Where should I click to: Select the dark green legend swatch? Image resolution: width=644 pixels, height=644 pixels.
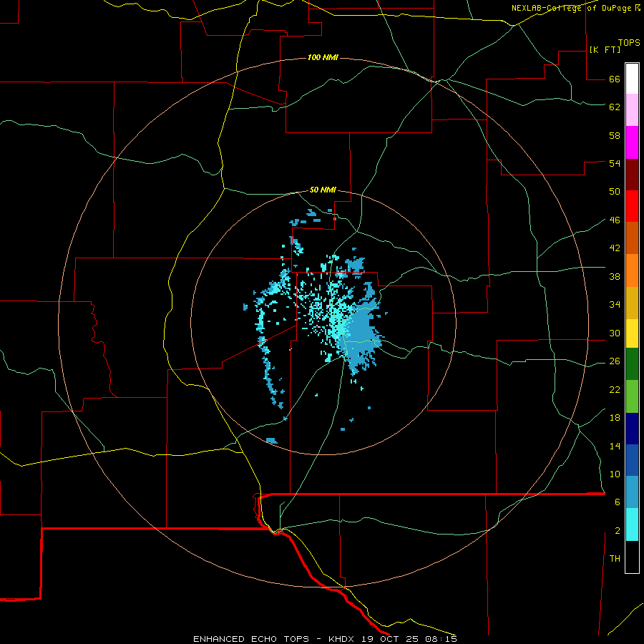632,364
